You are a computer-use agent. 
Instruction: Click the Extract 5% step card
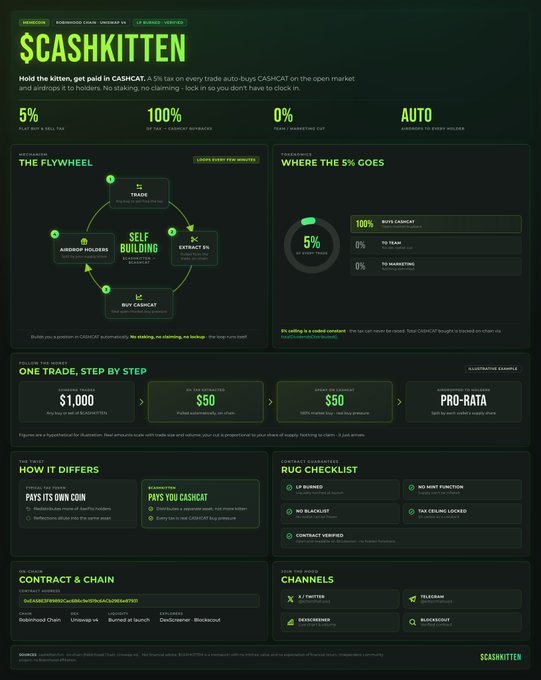click(x=194, y=248)
